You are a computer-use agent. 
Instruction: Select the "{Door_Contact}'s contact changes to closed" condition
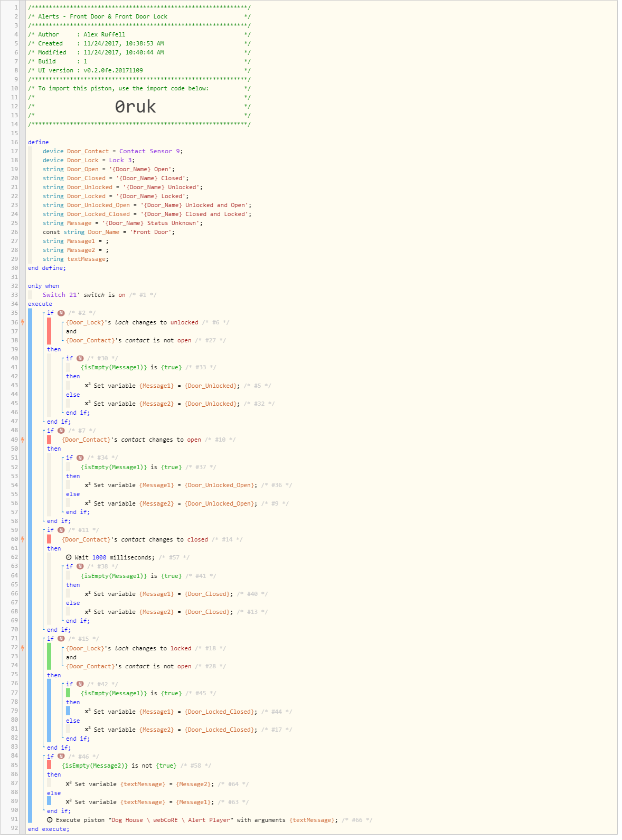point(135,539)
